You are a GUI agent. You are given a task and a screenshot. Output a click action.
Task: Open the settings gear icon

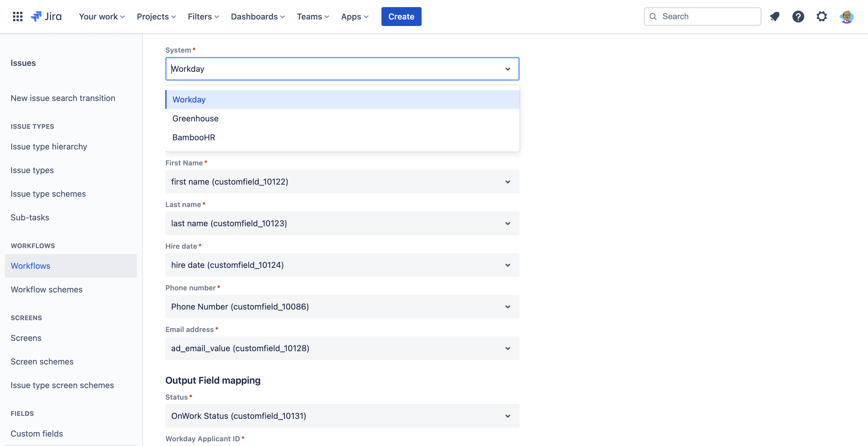point(821,17)
